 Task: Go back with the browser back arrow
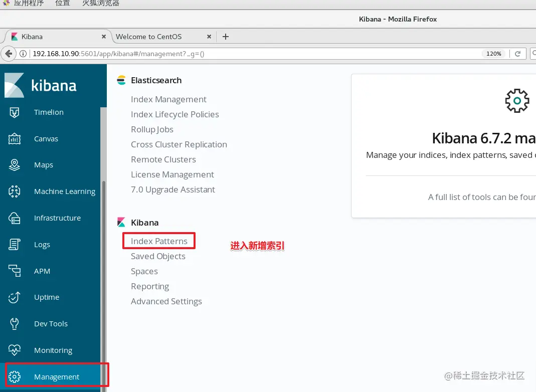coord(9,54)
